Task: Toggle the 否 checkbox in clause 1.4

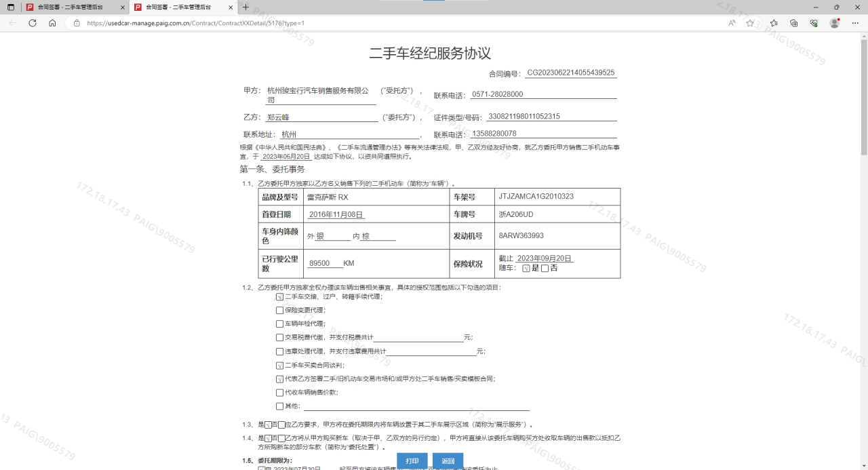Action: [x=281, y=439]
